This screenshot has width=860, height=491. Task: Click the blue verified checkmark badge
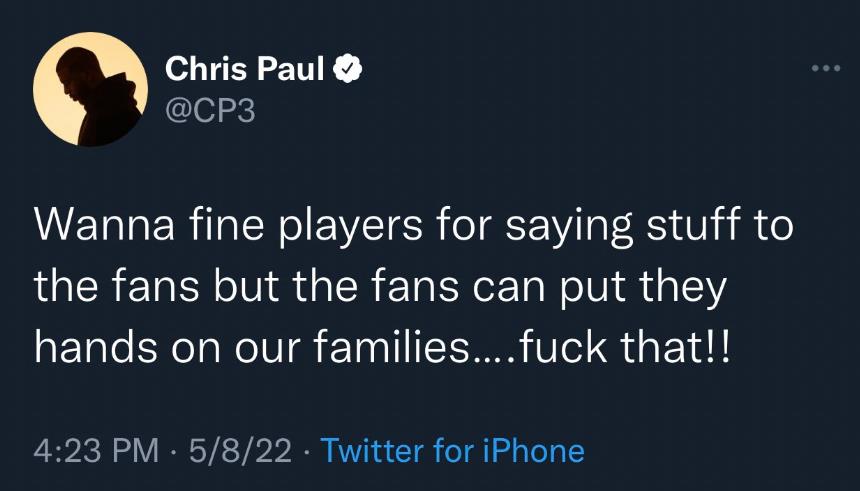point(347,69)
